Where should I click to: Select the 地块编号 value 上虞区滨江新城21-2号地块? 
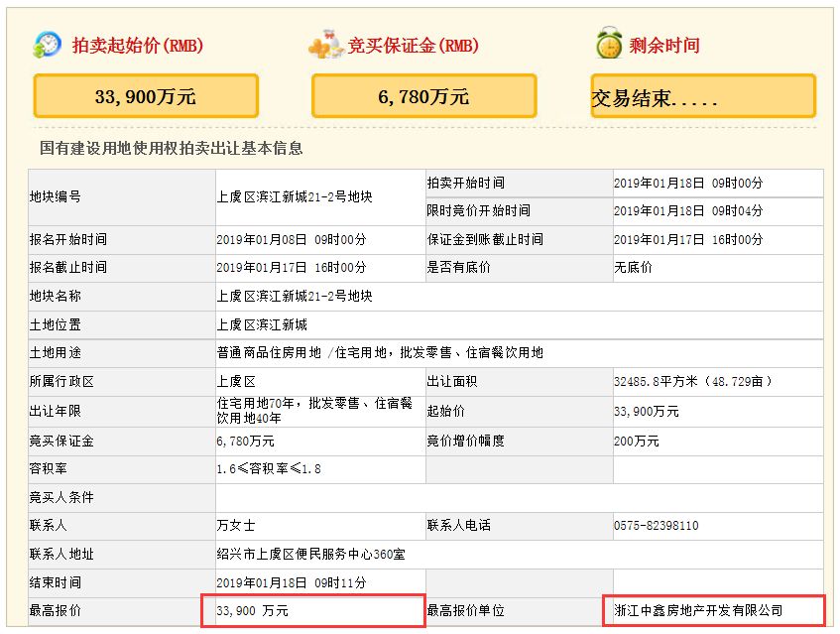pyautogui.click(x=295, y=196)
